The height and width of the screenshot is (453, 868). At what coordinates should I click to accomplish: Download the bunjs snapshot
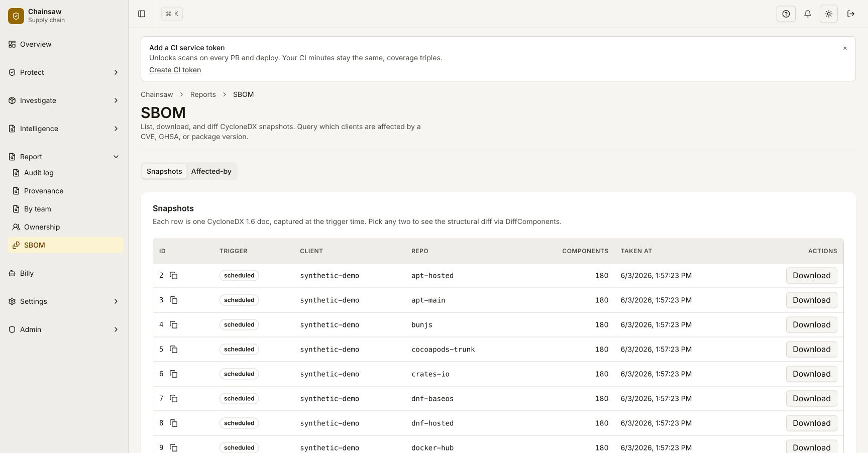point(811,324)
